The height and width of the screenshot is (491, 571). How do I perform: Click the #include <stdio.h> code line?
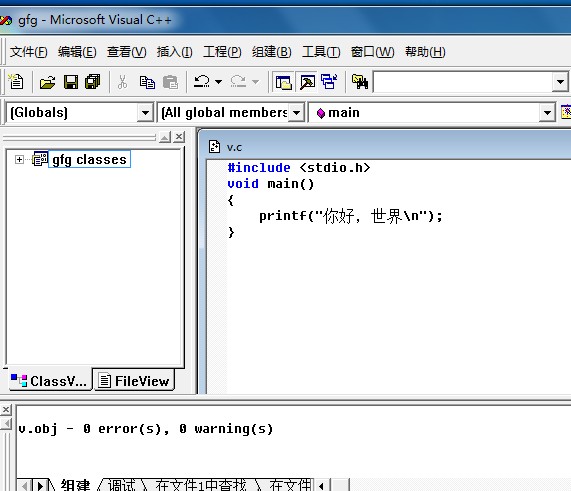click(x=299, y=168)
